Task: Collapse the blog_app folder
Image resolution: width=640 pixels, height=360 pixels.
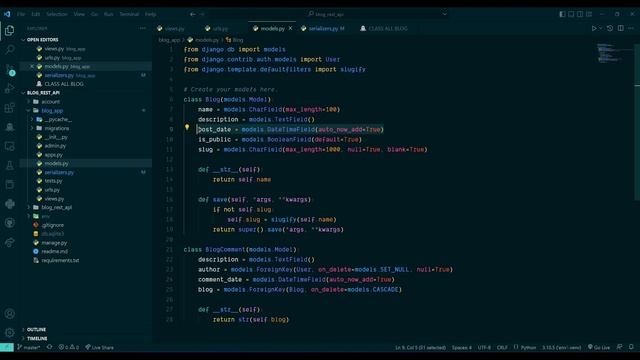Action: [x=52, y=111]
